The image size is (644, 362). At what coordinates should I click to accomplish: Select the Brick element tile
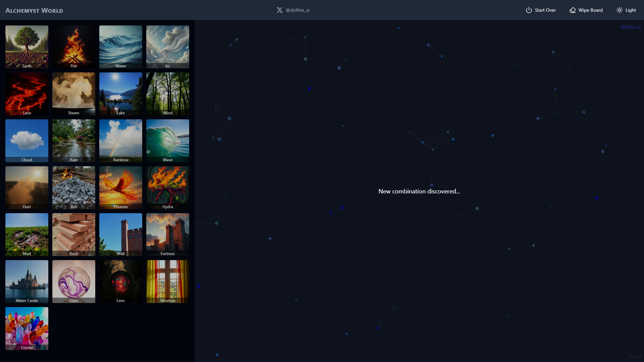click(x=74, y=235)
